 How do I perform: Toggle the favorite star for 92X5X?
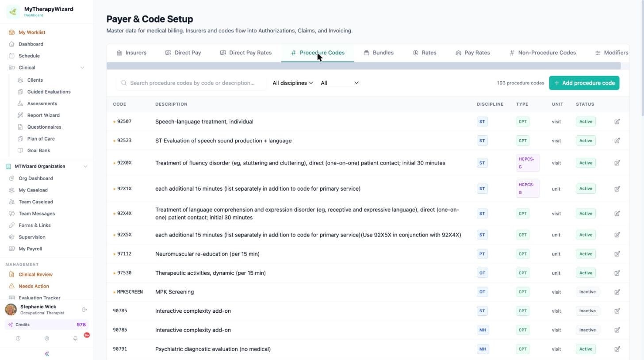pyautogui.click(x=114, y=235)
